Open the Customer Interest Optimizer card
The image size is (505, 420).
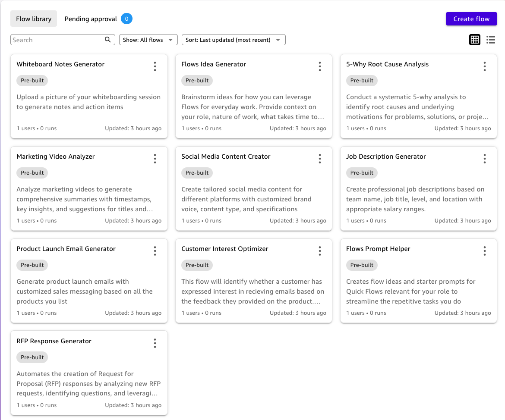point(225,249)
